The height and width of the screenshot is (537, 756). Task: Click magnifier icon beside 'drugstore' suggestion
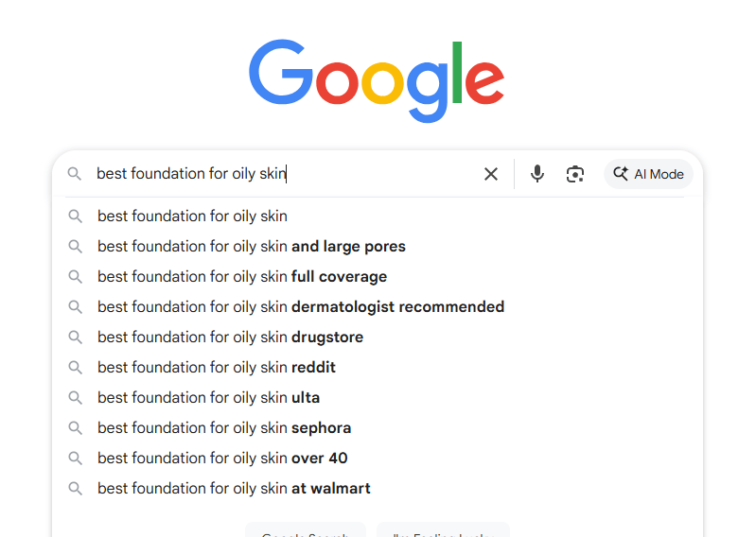tap(75, 337)
